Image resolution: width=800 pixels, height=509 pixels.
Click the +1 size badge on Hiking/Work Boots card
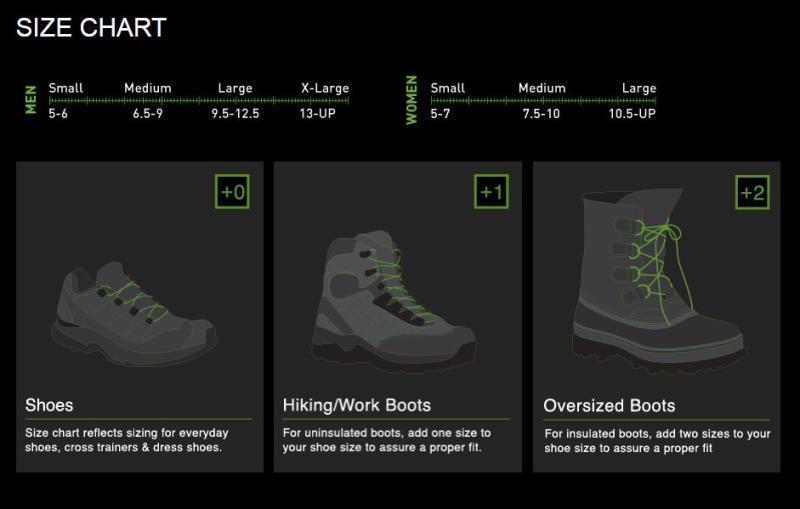pos(491,192)
